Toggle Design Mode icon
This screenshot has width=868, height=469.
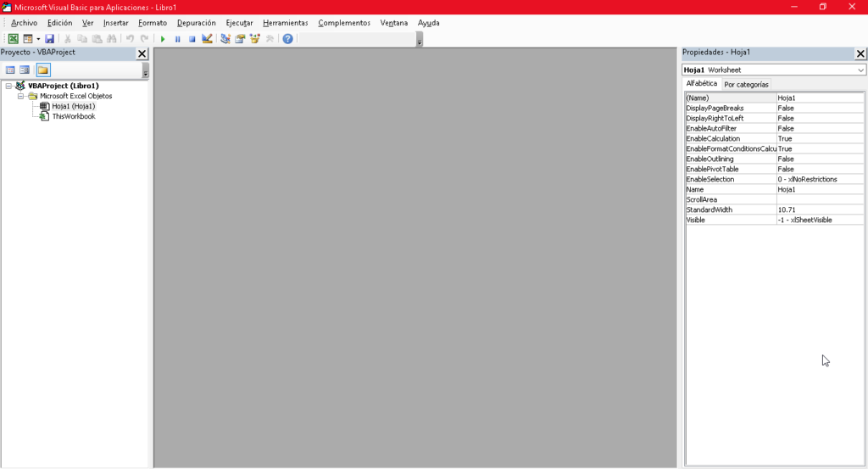pyautogui.click(x=207, y=39)
